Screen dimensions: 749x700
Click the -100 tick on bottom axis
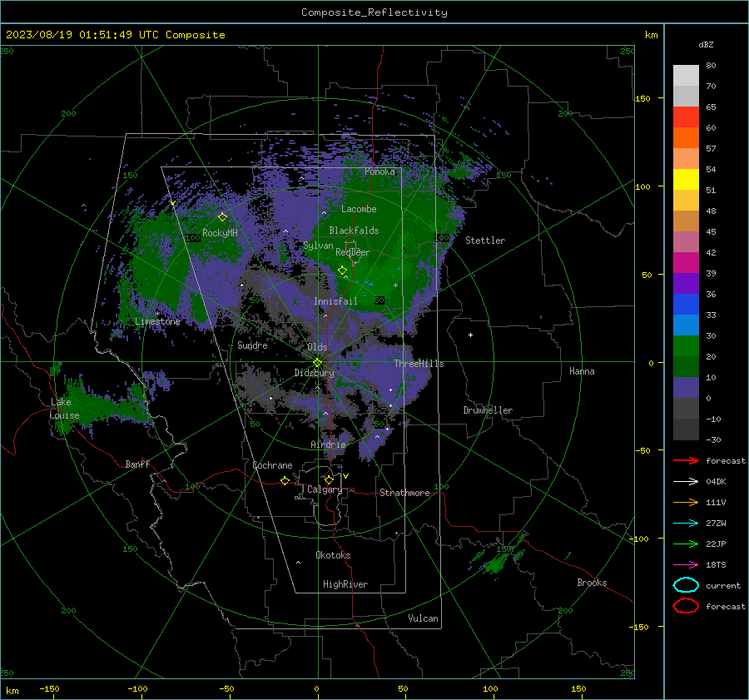[137, 688]
